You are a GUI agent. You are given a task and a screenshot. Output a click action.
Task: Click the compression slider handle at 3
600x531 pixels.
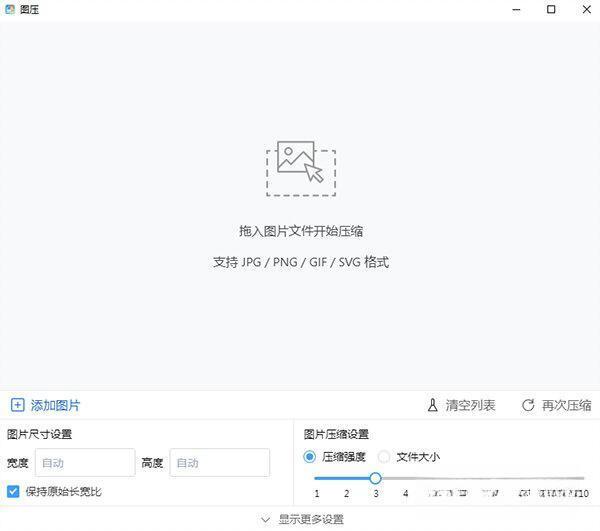[x=375, y=478]
